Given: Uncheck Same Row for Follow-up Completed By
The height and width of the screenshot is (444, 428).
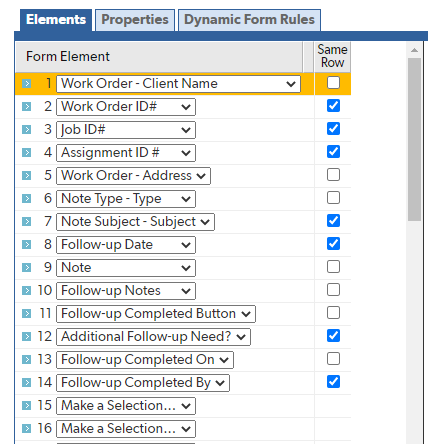Looking at the screenshot, I should coord(333,382).
